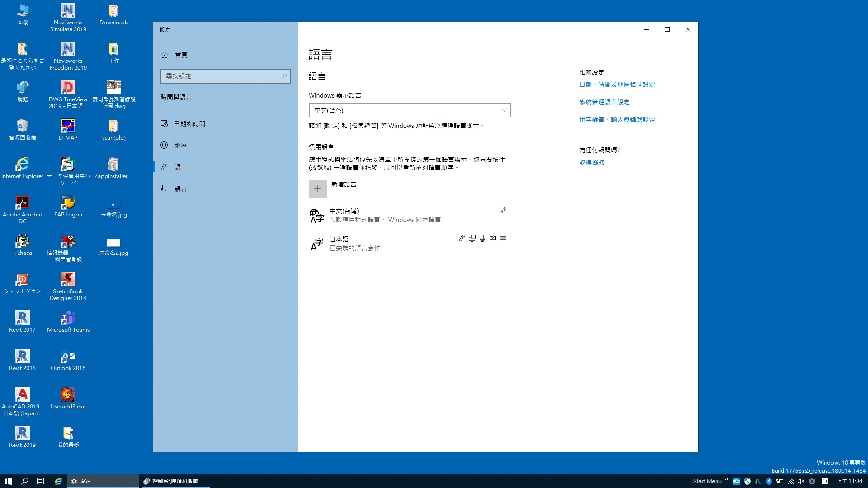Open Navisworks Freedom 2019 desktop icon
Image resolution: width=868 pixels, height=488 pixels.
[68, 56]
